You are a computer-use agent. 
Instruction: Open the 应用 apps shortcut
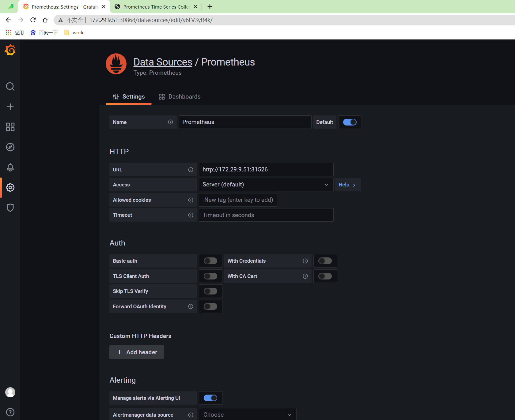[x=15, y=32]
